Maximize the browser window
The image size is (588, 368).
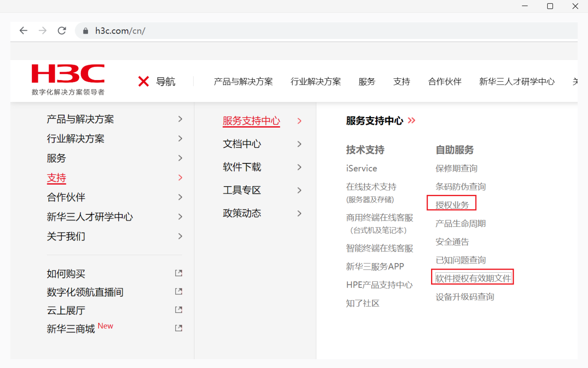(x=550, y=6)
